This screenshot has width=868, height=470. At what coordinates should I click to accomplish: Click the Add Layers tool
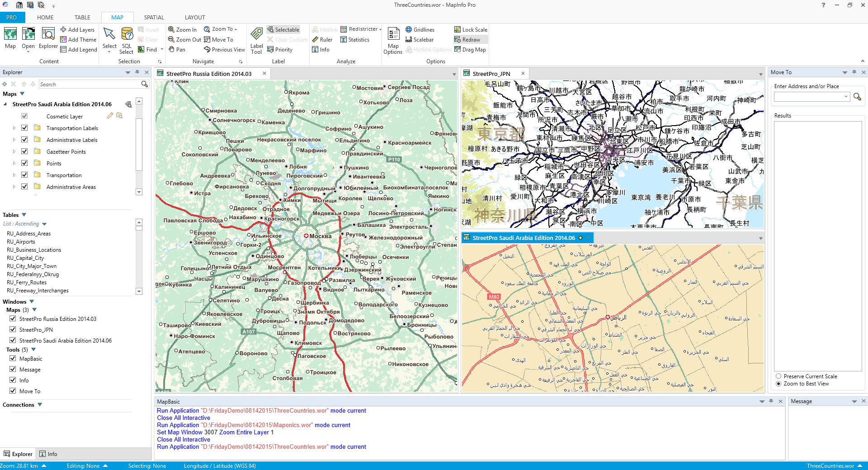pos(77,29)
